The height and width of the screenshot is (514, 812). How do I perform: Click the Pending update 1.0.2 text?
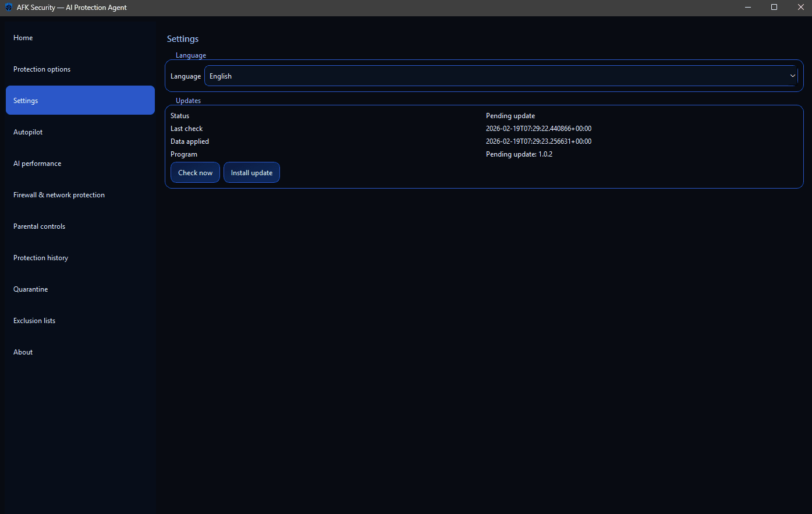[519, 154]
